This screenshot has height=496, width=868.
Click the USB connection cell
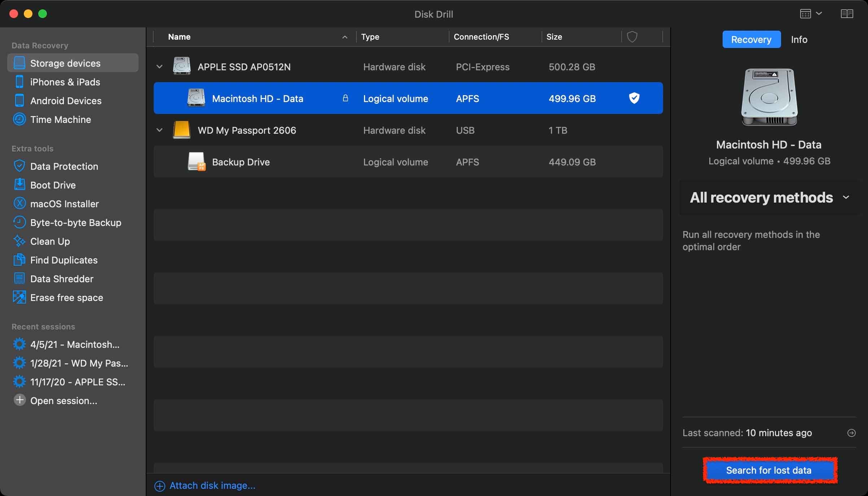coord(465,130)
